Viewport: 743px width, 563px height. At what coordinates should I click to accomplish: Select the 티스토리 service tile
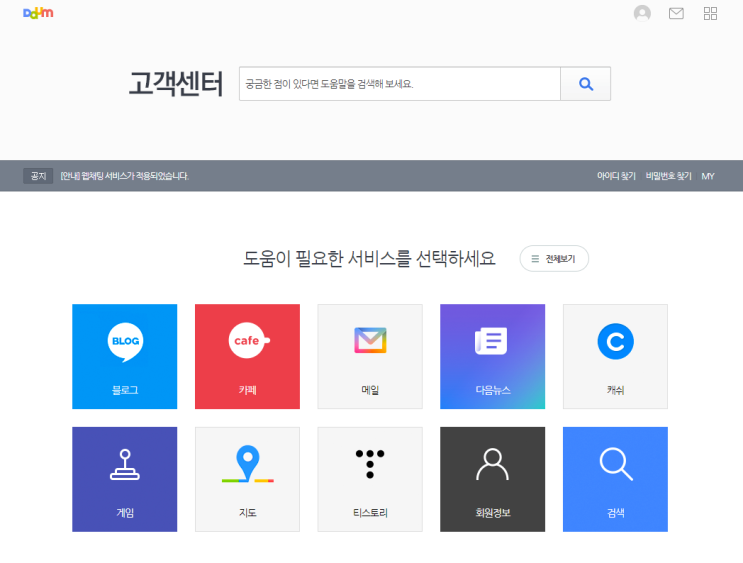(x=370, y=479)
